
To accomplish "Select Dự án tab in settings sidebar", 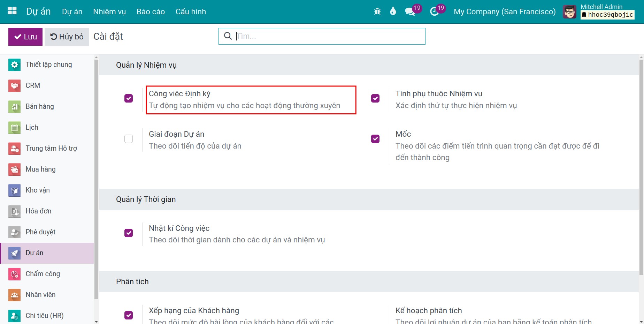I will tap(47, 253).
